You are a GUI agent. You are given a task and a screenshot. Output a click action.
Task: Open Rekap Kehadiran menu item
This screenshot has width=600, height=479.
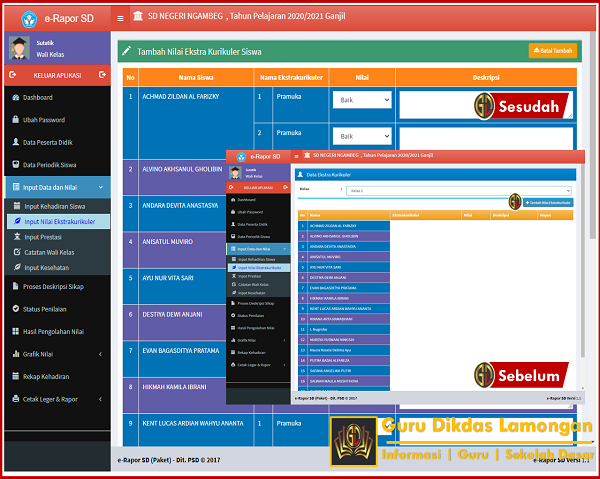[57, 376]
